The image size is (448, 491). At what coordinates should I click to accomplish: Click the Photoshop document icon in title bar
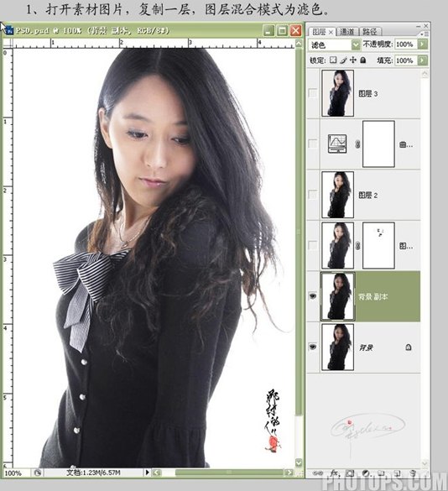(9, 30)
